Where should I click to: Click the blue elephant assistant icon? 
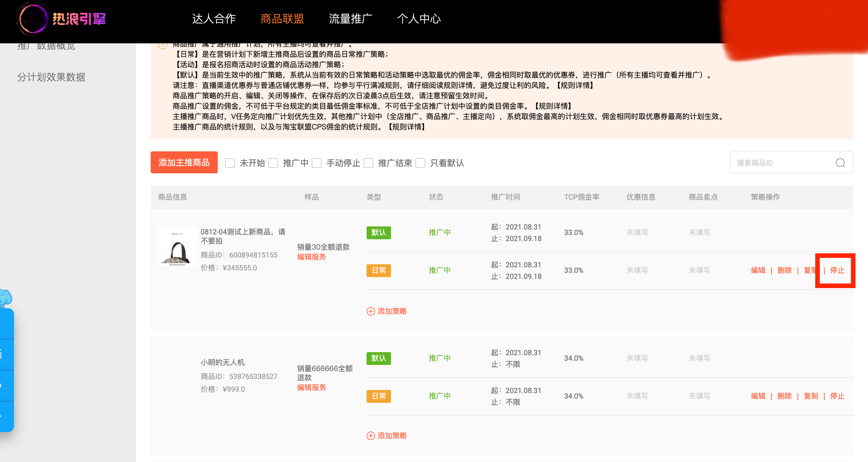click(6, 298)
